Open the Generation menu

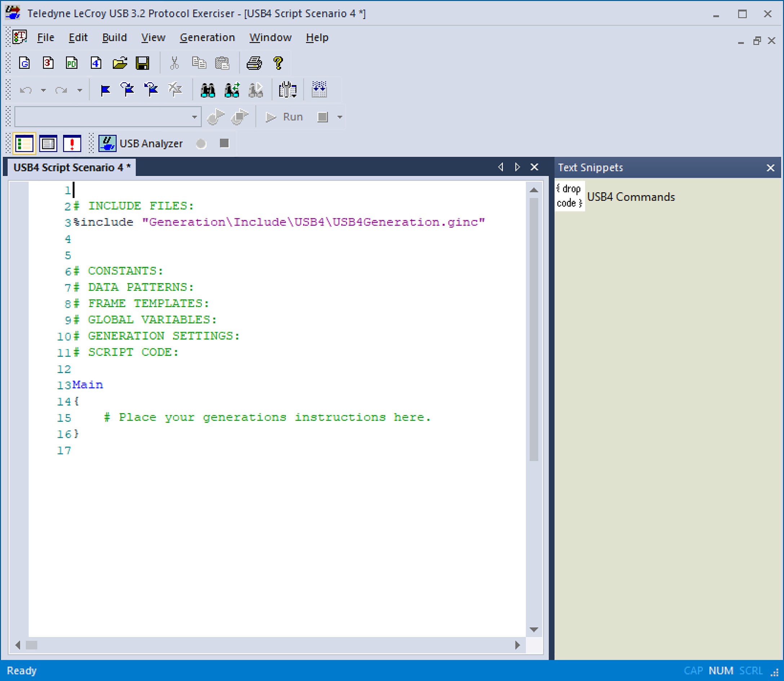207,37
